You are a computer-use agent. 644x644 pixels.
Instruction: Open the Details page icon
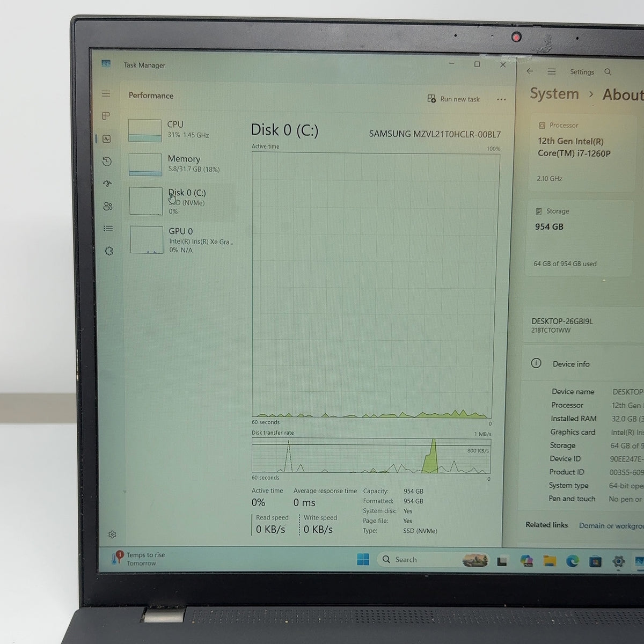point(108,229)
